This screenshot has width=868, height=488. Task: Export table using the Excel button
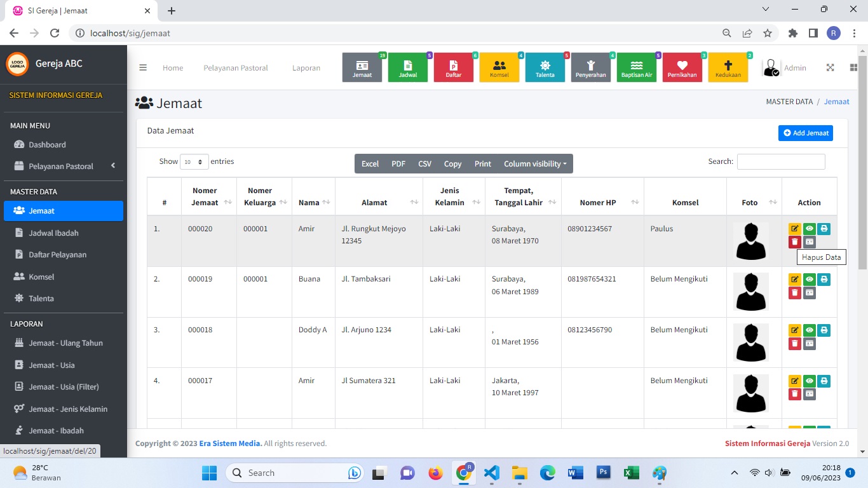[370, 164]
